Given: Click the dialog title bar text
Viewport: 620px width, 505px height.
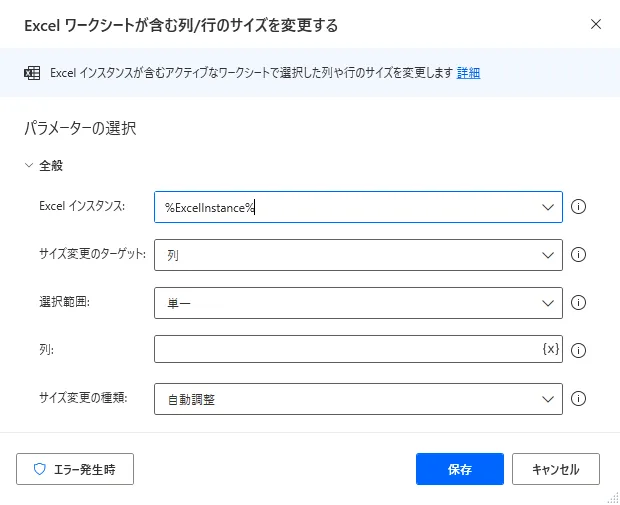Looking at the screenshot, I should tap(180, 24).
